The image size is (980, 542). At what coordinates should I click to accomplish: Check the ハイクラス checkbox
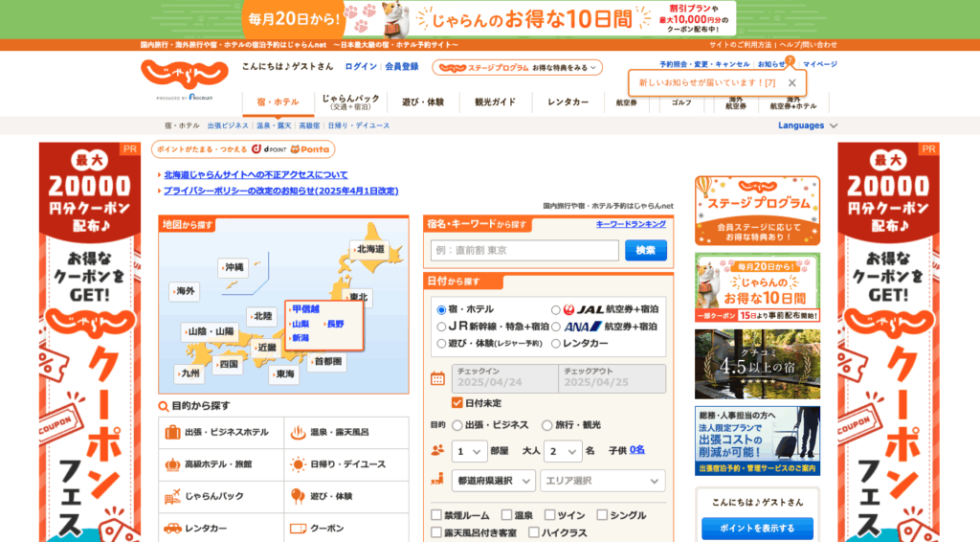coord(533,532)
